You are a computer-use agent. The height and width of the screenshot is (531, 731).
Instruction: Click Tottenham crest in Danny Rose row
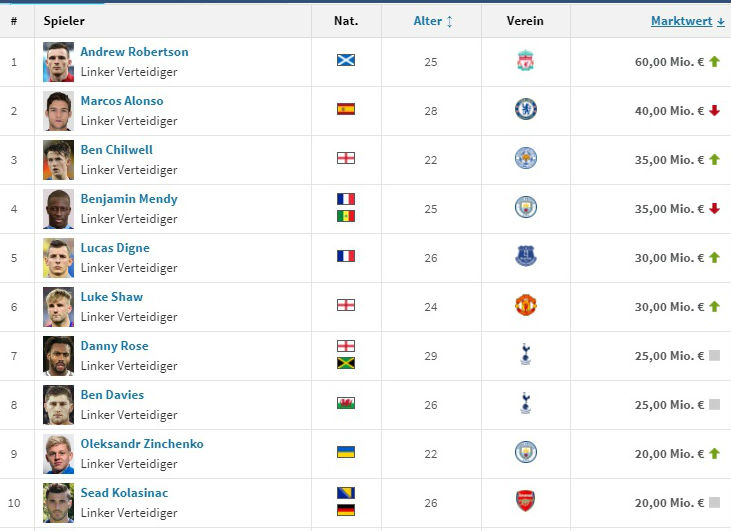pos(526,355)
